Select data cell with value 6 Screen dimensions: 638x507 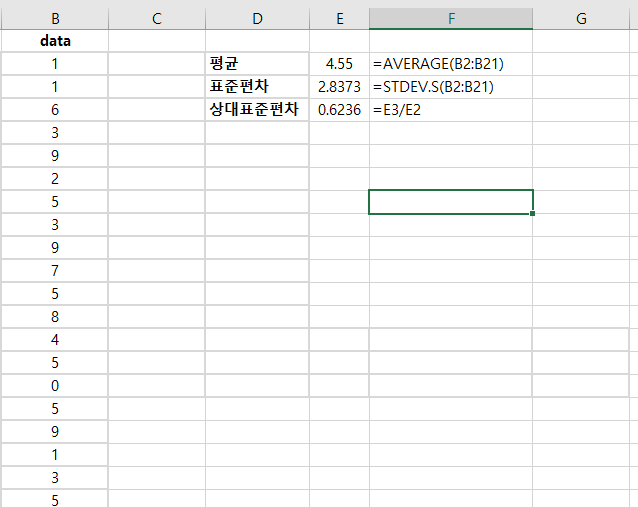(x=55, y=109)
